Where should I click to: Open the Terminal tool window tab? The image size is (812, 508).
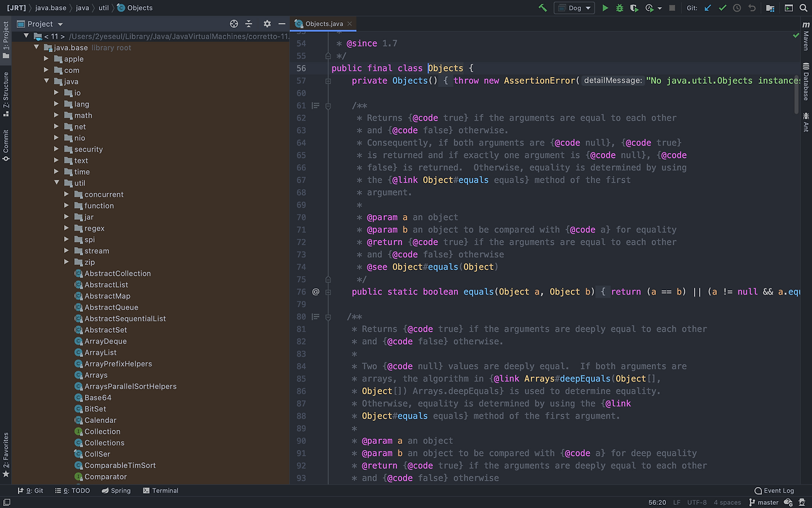(x=160, y=491)
